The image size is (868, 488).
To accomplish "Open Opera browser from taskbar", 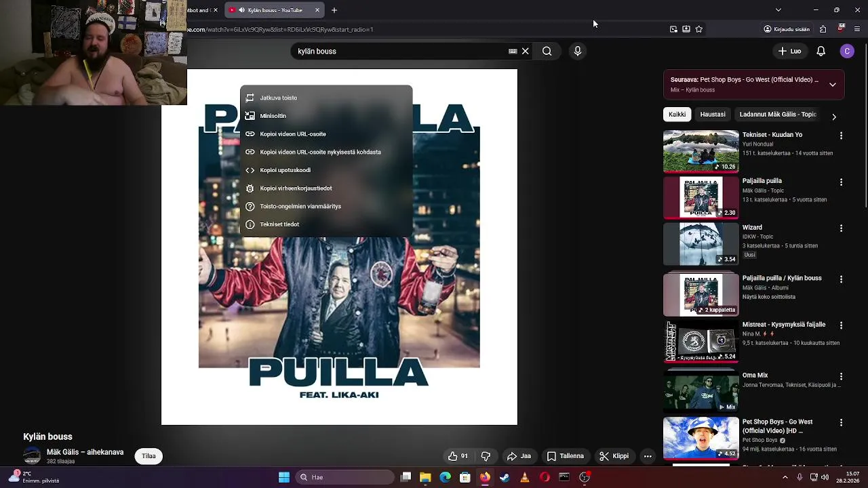I will 545,477.
